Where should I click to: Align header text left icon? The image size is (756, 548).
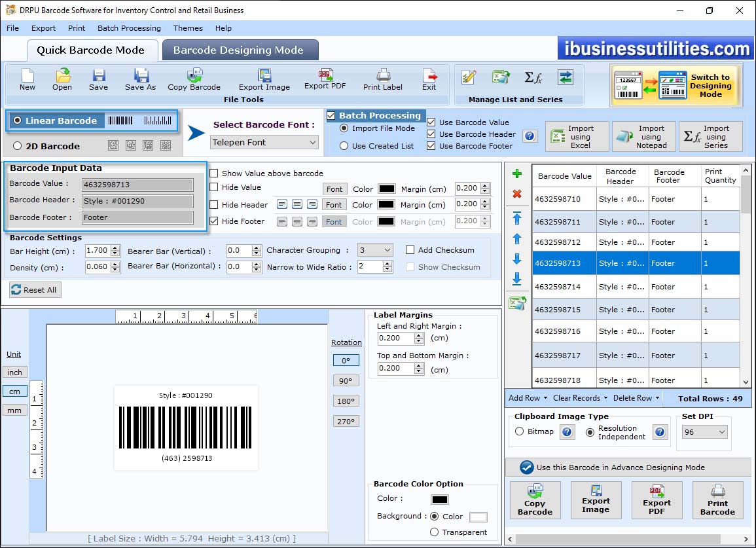pyautogui.click(x=282, y=204)
